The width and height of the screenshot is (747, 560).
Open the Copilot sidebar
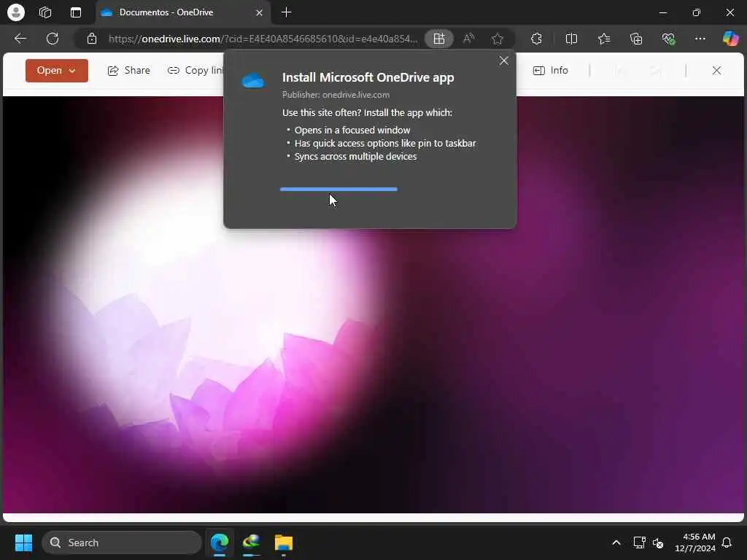click(x=730, y=39)
